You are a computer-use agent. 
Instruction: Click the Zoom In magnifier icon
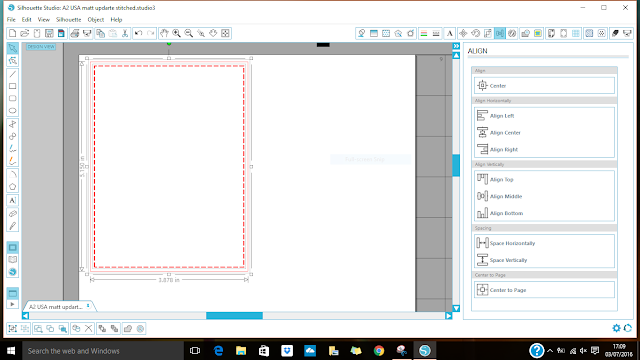tap(176, 33)
